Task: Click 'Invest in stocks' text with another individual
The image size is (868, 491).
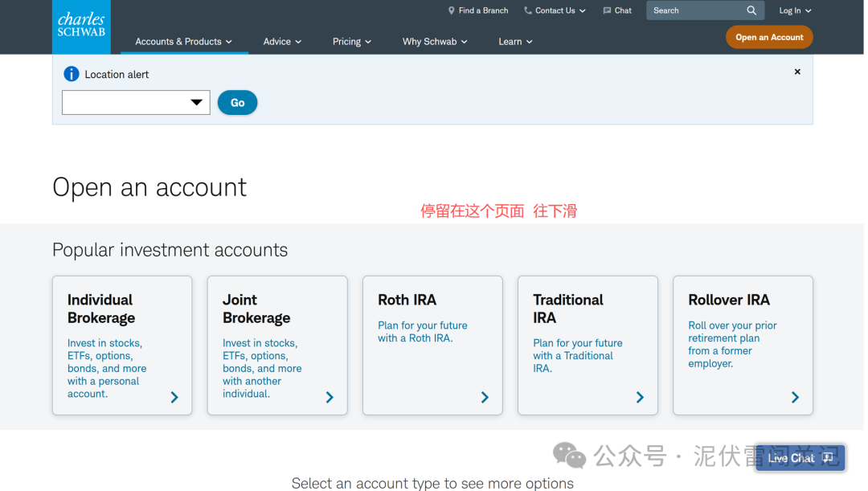Action: (x=262, y=368)
